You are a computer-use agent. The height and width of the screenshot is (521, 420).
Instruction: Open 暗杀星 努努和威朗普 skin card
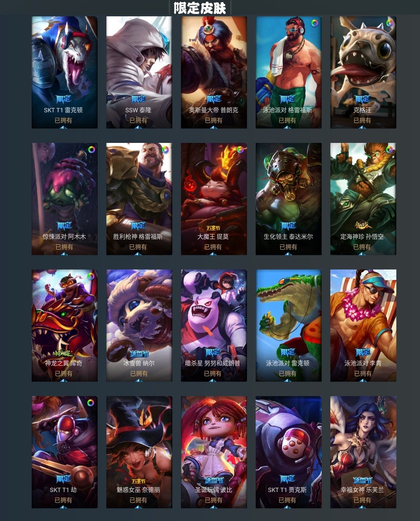coord(214,325)
